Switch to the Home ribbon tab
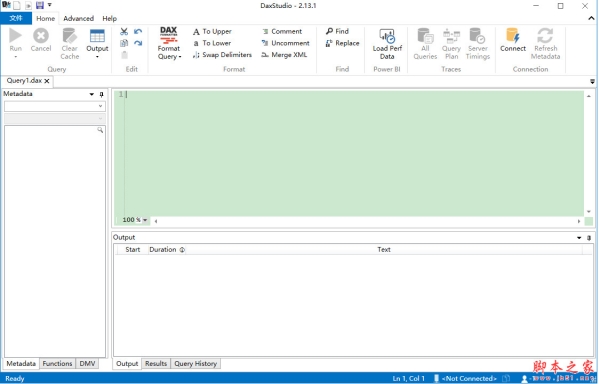Screen dimensions: 600x384 point(45,18)
